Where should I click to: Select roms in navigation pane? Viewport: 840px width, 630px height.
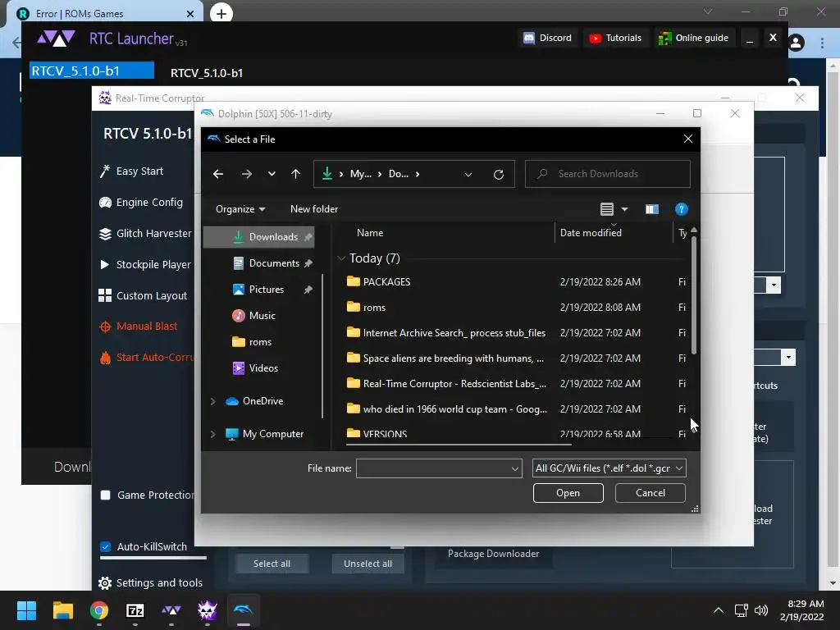pos(259,342)
